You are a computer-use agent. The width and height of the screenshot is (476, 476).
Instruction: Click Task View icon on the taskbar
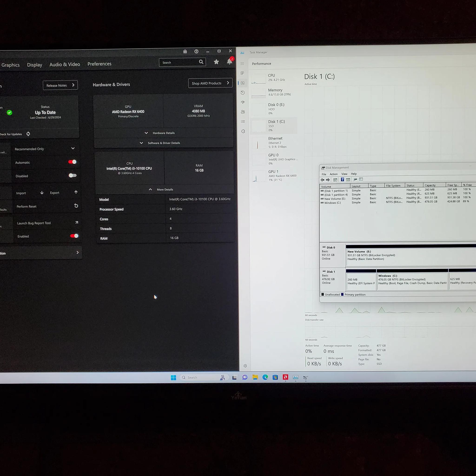pos(235,377)
